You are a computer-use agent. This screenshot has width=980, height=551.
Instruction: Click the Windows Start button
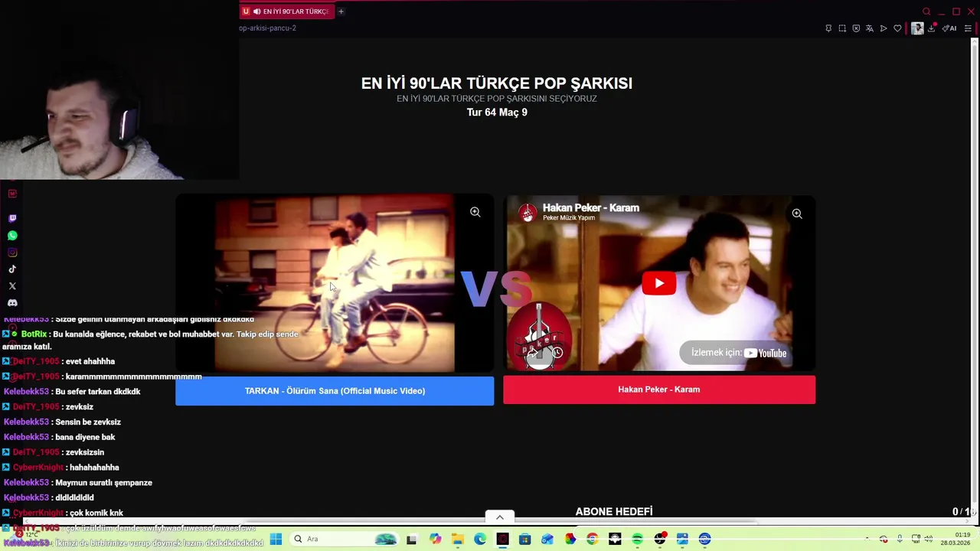coord(276,539)
